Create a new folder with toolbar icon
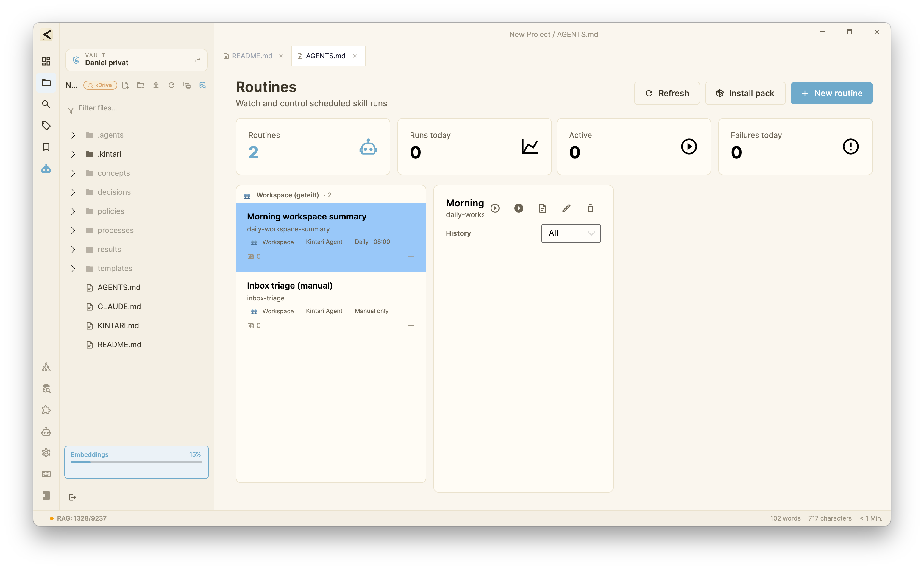Screen dimensions: 924x570 pyautogui.click(x=141, y=85)
